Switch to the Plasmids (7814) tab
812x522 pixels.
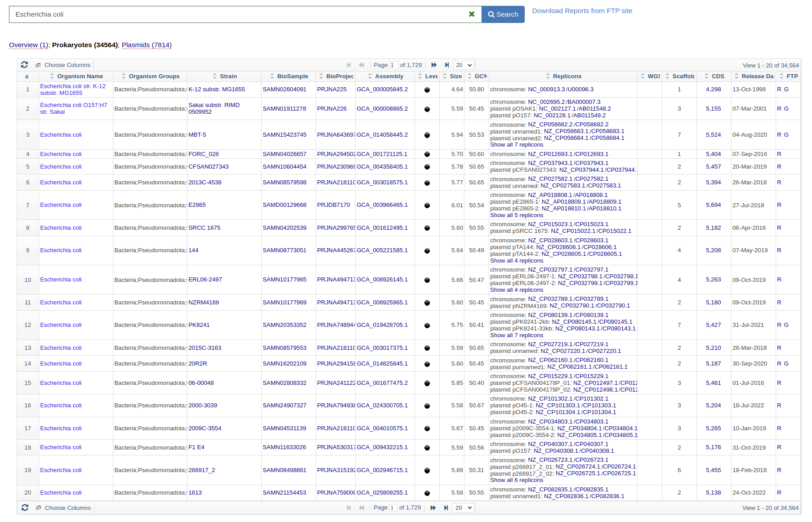tap(147, 45)
